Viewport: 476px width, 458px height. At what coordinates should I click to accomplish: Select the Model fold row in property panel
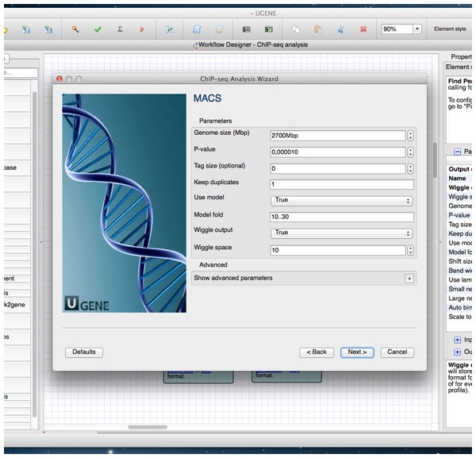[459, 252]
